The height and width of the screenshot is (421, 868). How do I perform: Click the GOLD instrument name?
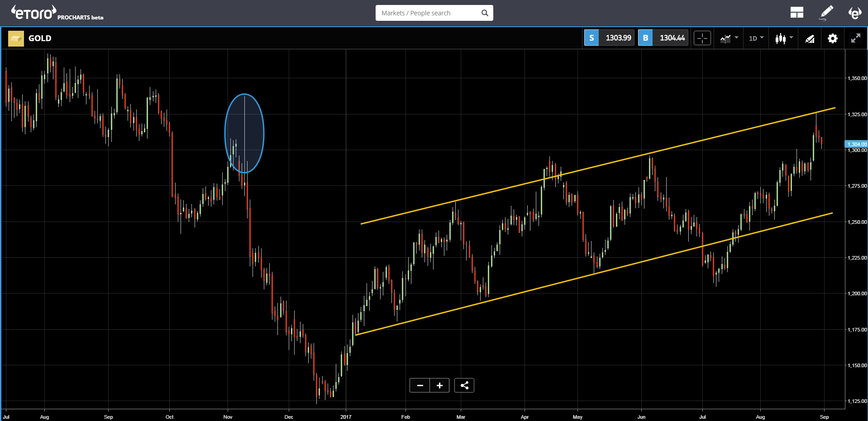40,38
